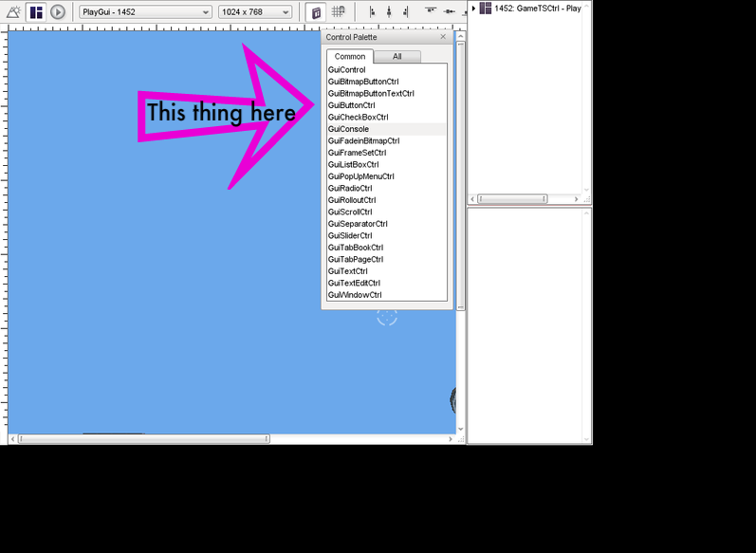Switch to the Common tab
The height and width of the screenshot is (553, 756).
coord(350,57)
